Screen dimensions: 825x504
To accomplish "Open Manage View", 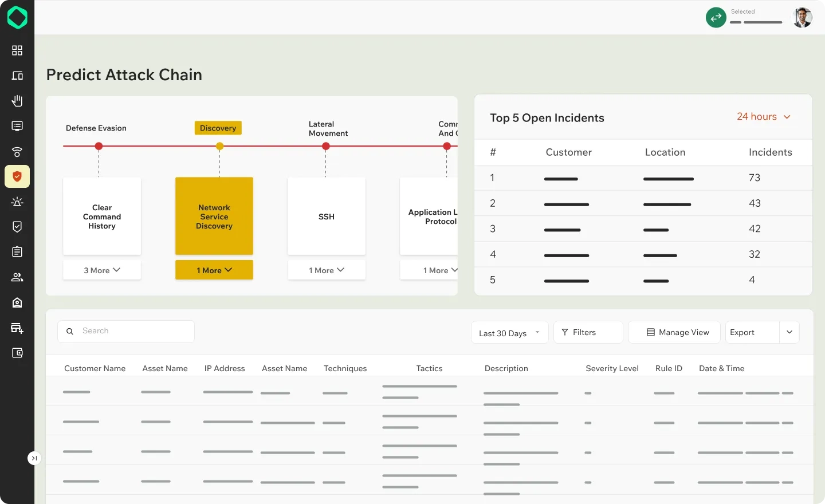I will tap(674, 333).
